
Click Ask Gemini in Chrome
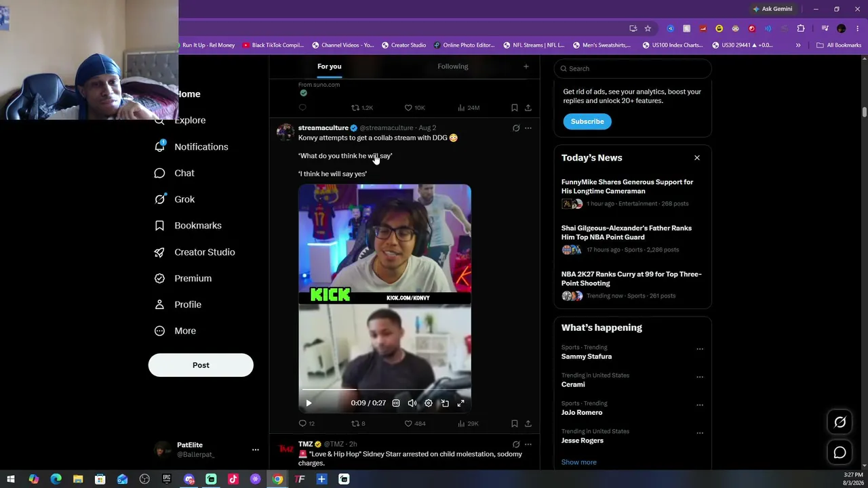(x=772, y=9)
